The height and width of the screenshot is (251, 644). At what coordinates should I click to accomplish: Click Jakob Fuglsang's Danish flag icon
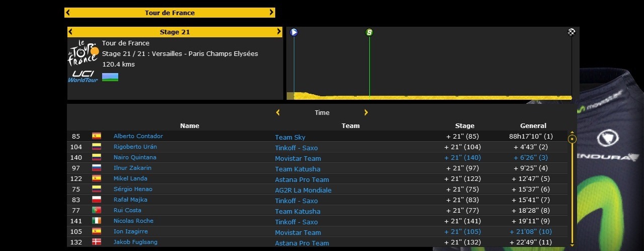point(97,242)
